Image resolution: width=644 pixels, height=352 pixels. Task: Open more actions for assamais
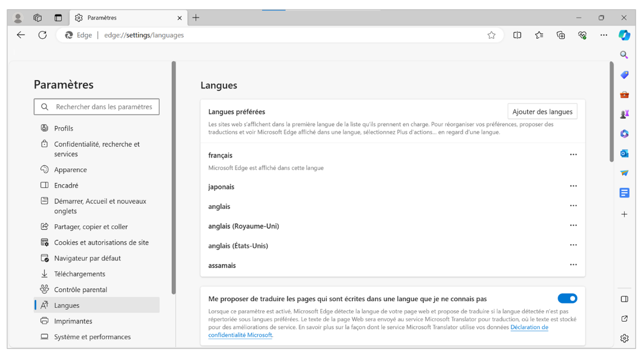[573, 264]
